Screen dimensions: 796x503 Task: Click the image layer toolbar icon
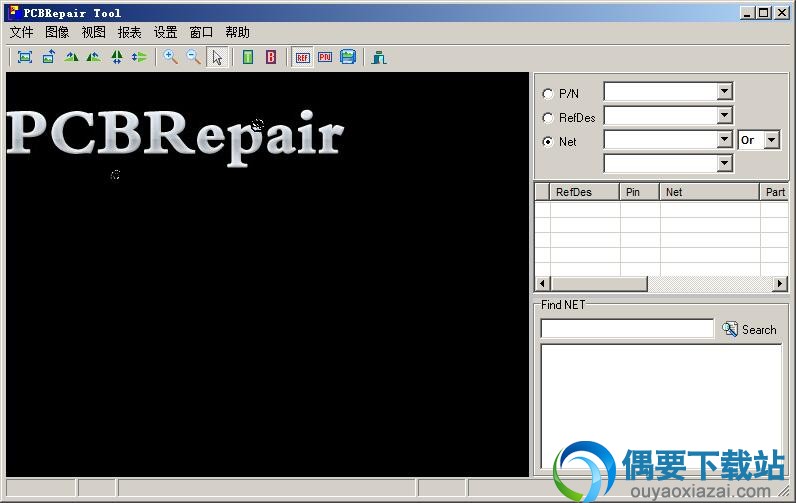pyautogui.click(x=348, y=57)
